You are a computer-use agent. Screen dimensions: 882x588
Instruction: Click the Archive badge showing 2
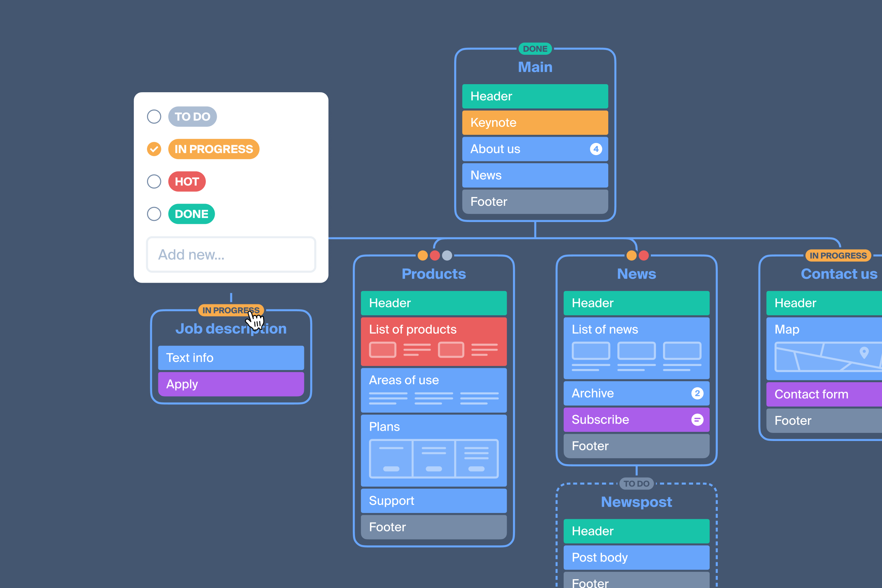click(697, 393)
